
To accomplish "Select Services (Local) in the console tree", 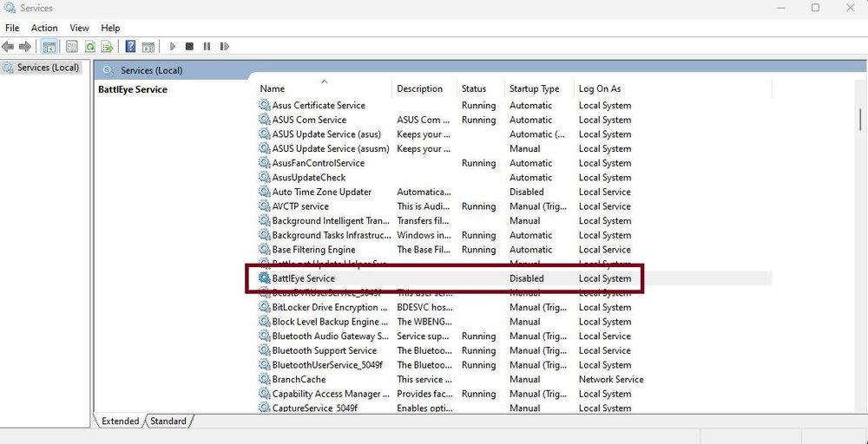I will [x=48, y=68].
